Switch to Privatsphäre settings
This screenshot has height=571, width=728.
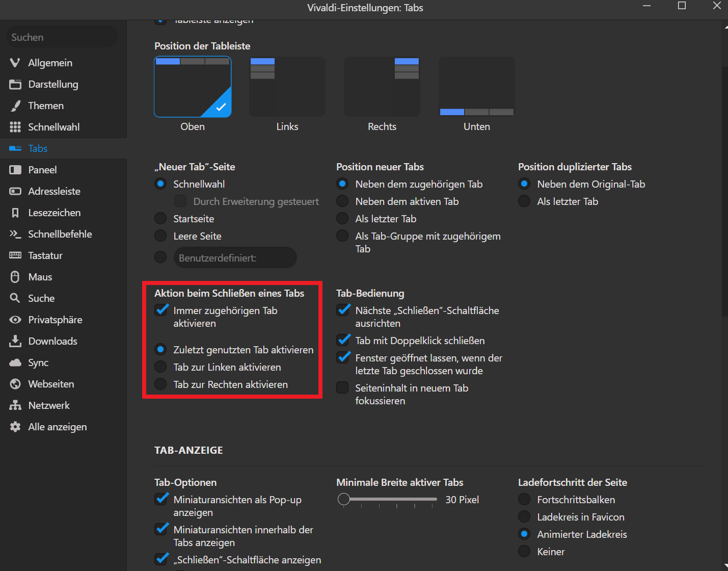point(63,320)
